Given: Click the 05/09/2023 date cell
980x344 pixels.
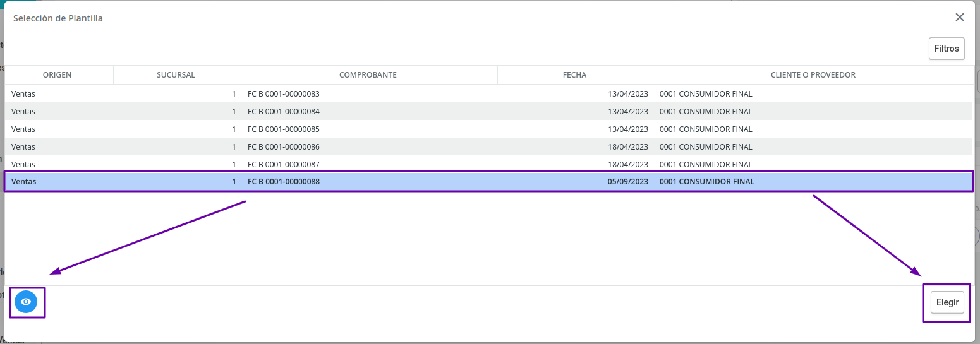Looking at the screenshot, I should pos(628,182).
